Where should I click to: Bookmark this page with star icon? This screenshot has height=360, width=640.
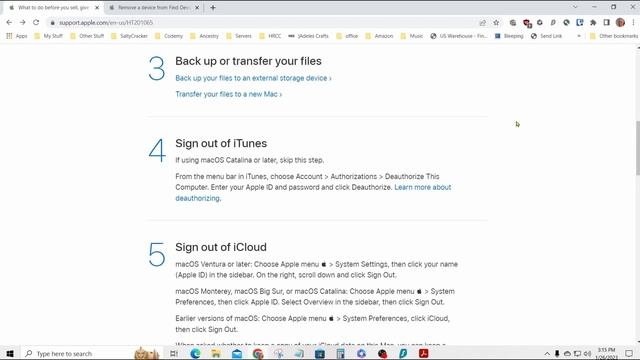click(x=496, y=23)
